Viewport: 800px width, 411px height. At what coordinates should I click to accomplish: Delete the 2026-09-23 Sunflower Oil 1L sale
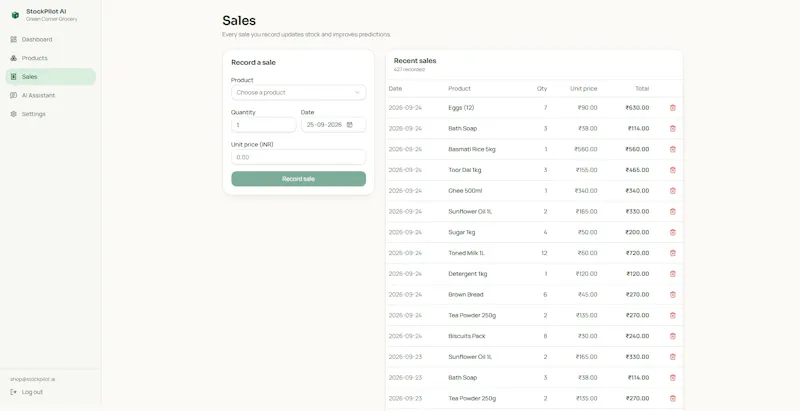(x=672, y=357)
